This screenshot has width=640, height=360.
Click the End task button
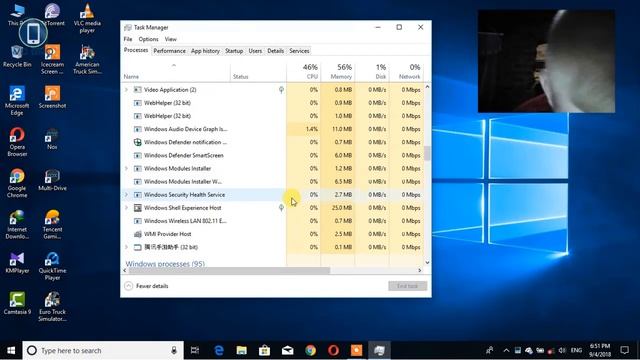coord(407,286)
